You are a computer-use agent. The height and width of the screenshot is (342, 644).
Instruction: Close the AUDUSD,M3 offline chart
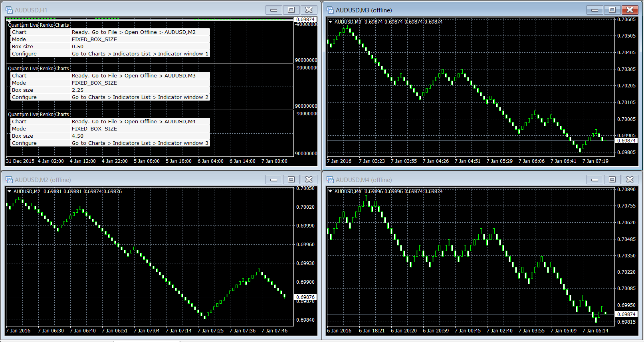[x=630, y=10]
